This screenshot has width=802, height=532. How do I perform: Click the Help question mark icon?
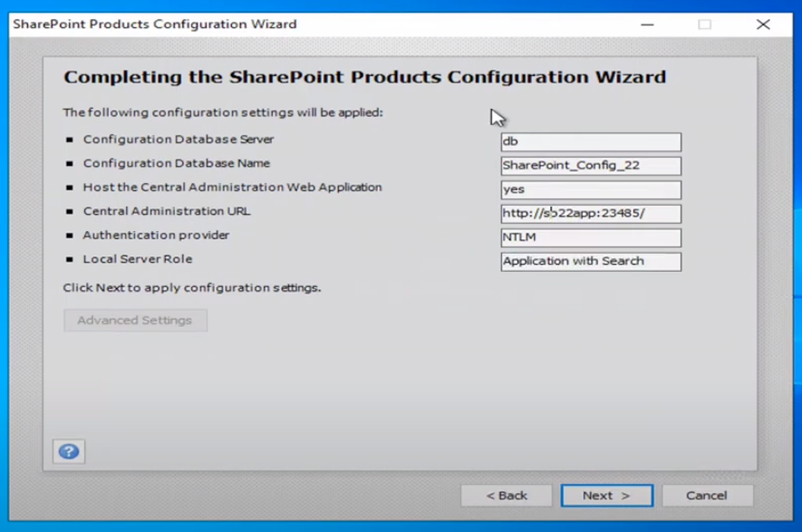click(69, 451)
